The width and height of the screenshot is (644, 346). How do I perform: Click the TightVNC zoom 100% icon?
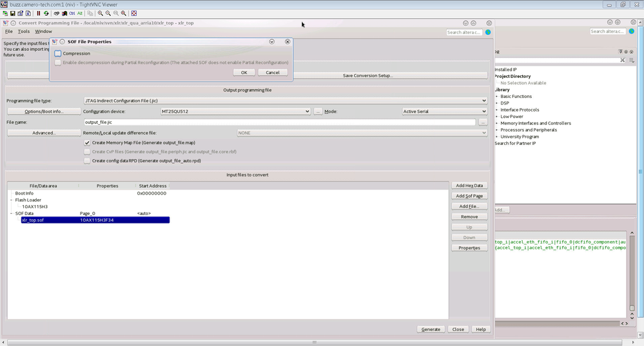pos(116,13)
